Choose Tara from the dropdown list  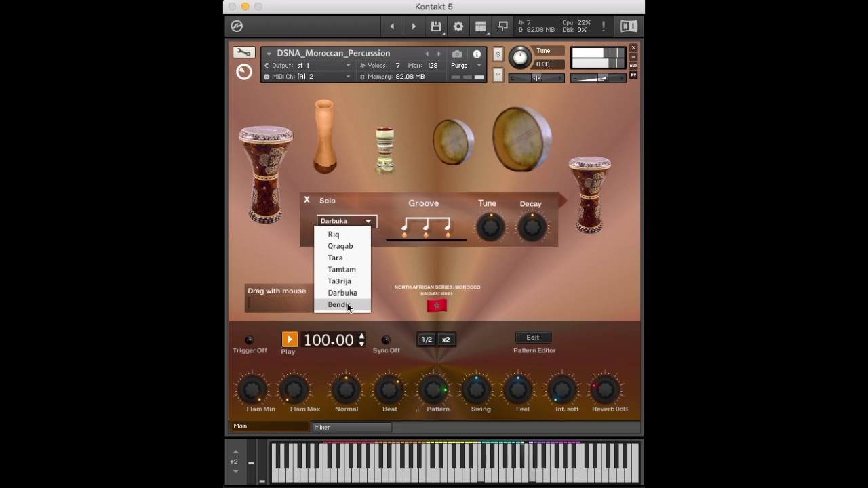coord(342,258)
